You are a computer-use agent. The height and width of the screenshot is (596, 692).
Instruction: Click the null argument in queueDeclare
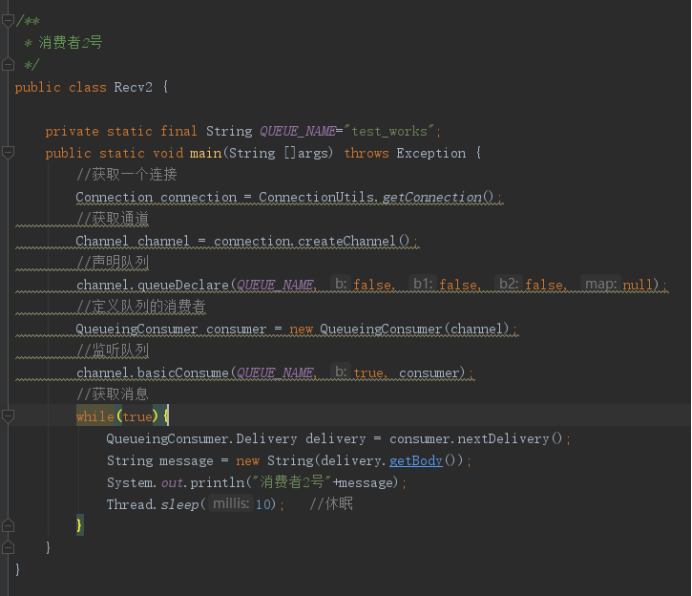[x=637, y=285]
